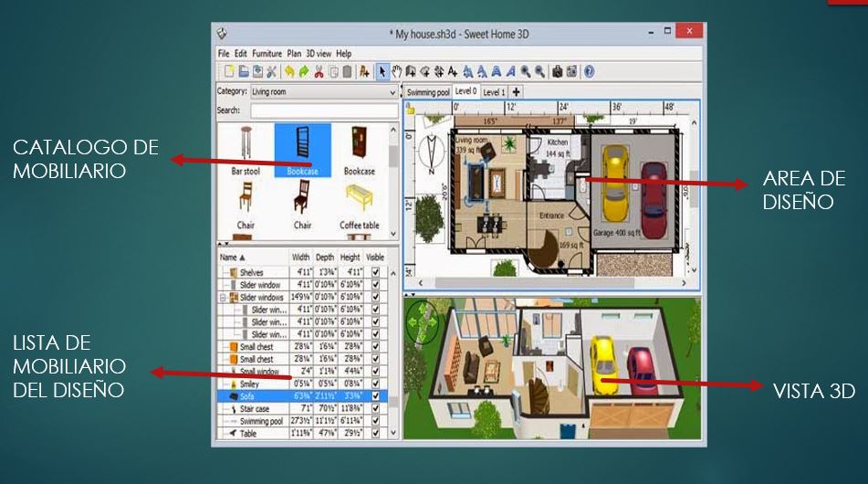
Task: Sort by the Height column header
Action: pyautogui.click(x=350, y=258)
